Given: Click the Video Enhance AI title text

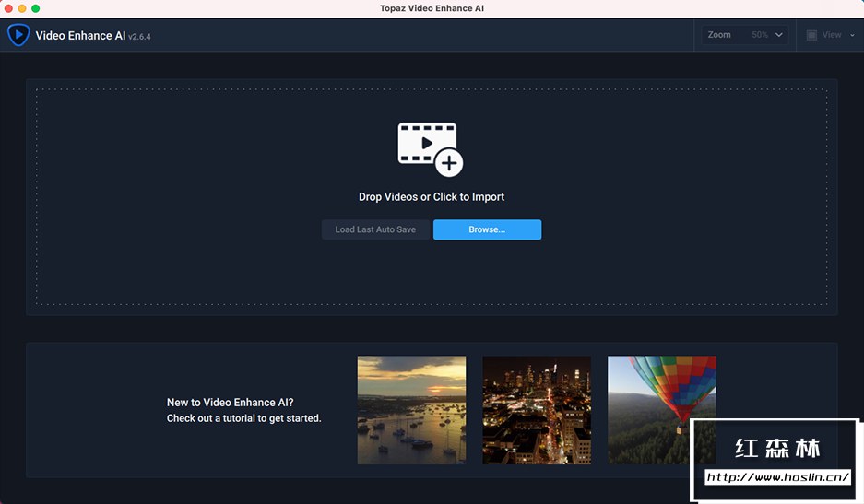Looking at the screenshot, I should tap(80, 35).
